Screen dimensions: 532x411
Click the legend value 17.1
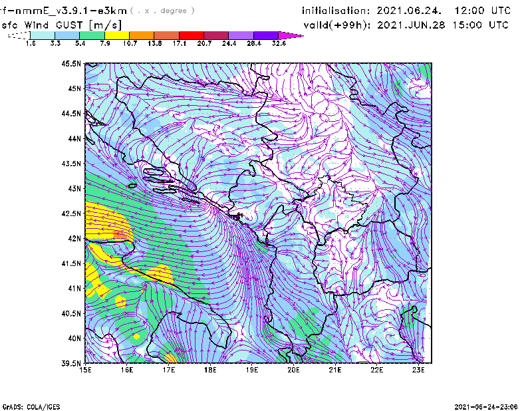click(180, 43)
